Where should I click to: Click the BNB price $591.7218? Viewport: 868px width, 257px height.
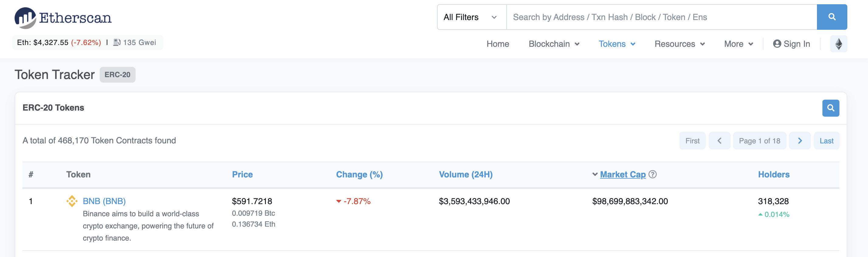252,201
